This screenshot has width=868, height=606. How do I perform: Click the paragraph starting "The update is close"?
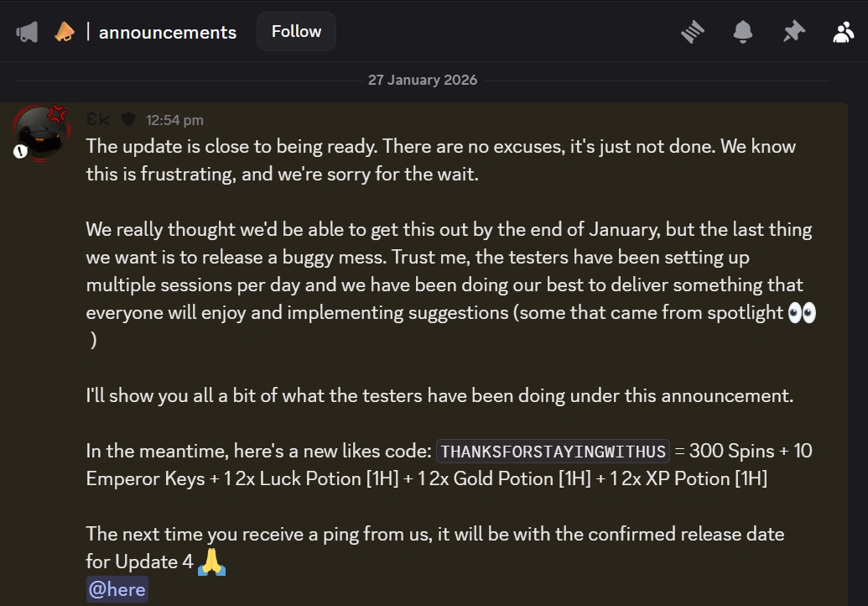[x=440, y=159]
